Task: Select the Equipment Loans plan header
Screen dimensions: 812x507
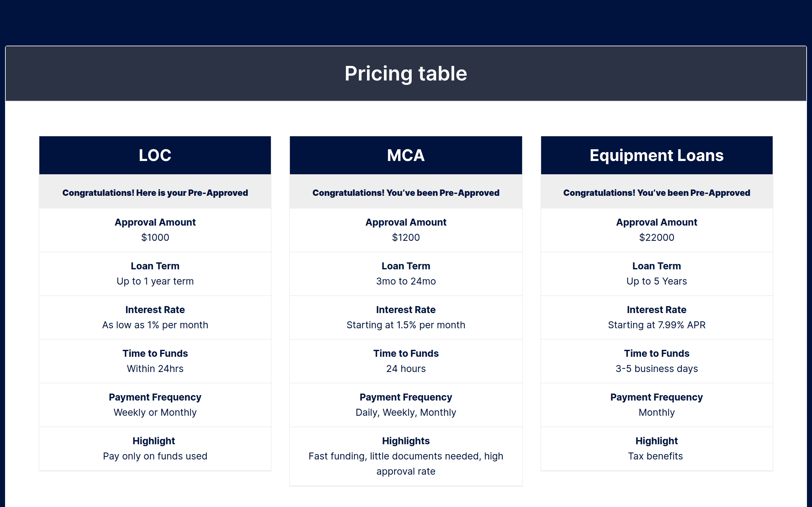Action: [657, 155]
